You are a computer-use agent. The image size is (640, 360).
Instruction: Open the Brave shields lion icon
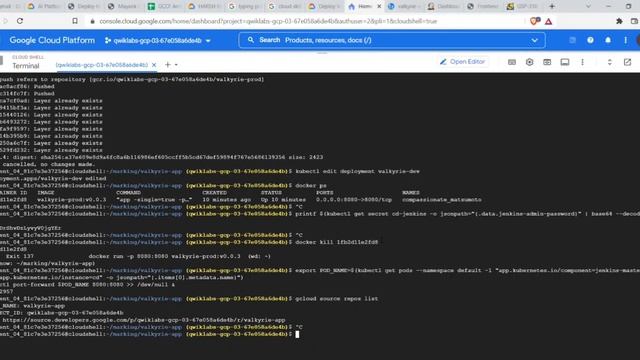[534, 21]
